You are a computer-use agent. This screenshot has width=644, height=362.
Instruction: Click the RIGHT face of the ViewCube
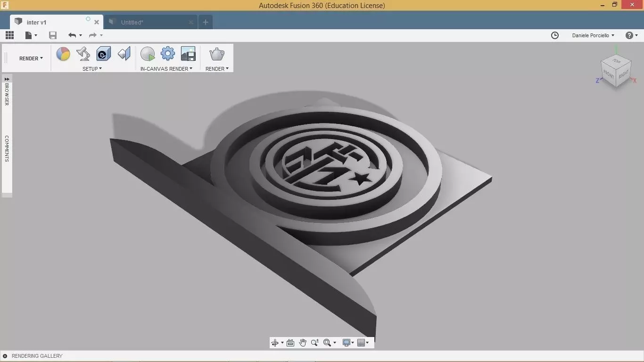point(624,74)
